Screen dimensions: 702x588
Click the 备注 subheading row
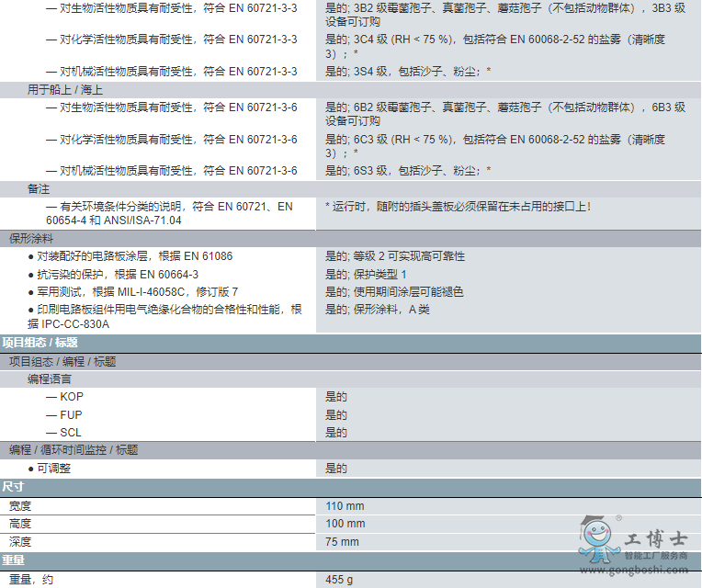point(39,188)
